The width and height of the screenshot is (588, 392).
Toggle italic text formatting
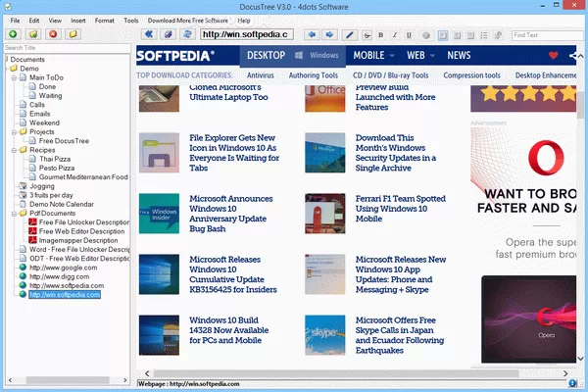tap(394, 34)
